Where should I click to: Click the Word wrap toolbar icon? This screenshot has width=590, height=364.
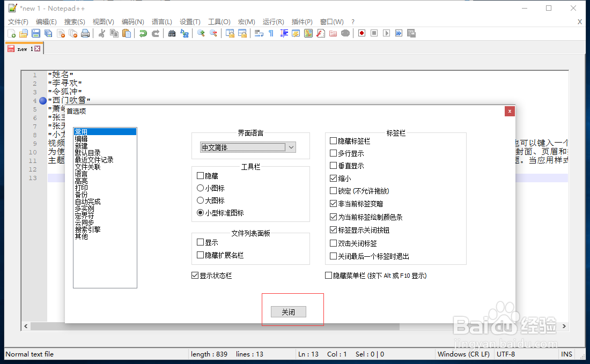pyautogui.click(x=259, y=33)
